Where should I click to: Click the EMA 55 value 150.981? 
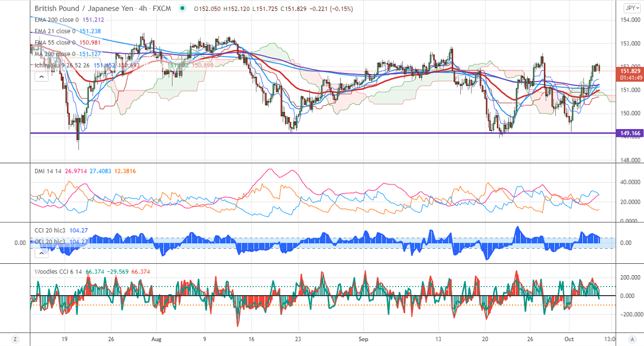[x=90, y=43]
